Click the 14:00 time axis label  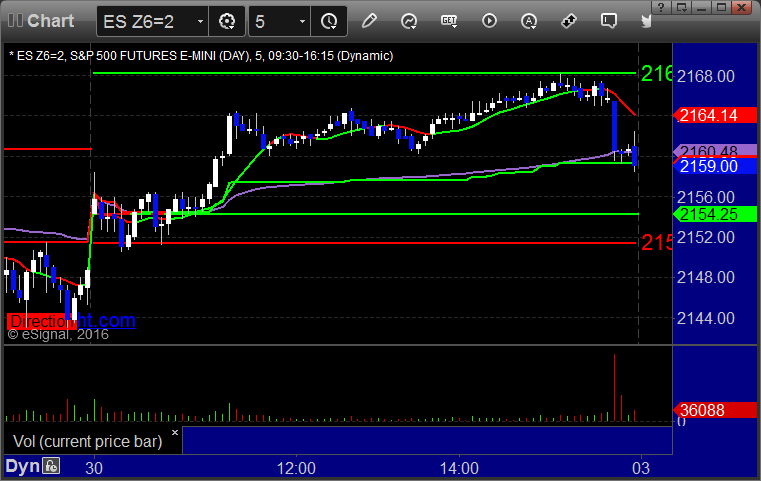click(x=459, y=468)
